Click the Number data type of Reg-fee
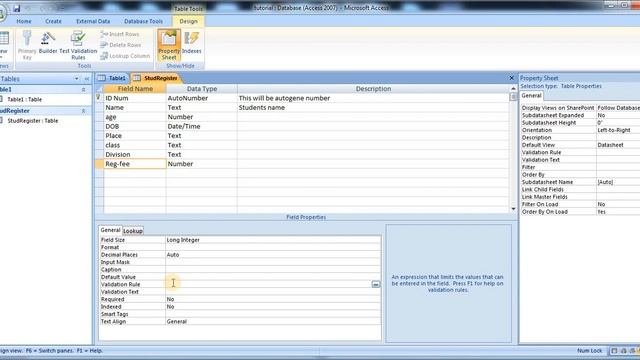640x360 pixels. pos(202,164)
